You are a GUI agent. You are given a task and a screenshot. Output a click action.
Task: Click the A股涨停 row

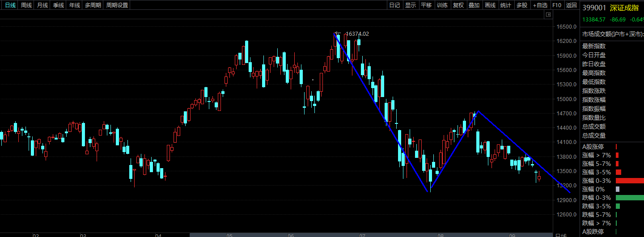click(613, 147)
